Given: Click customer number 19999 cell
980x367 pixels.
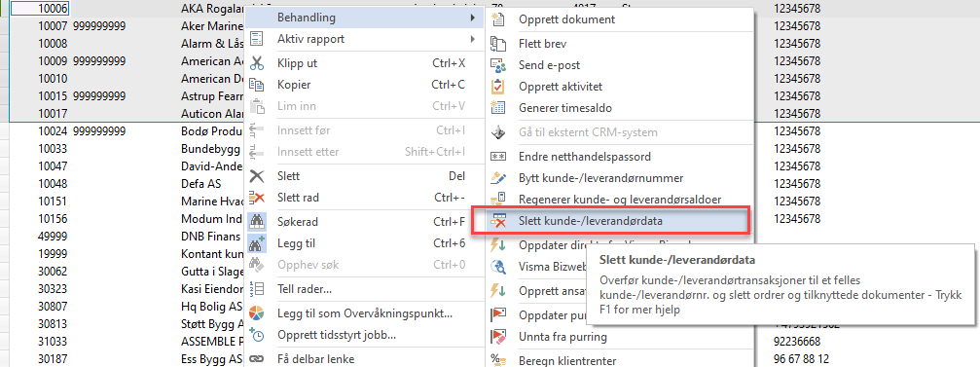Looking at the screenshot, I should [54, 254].
